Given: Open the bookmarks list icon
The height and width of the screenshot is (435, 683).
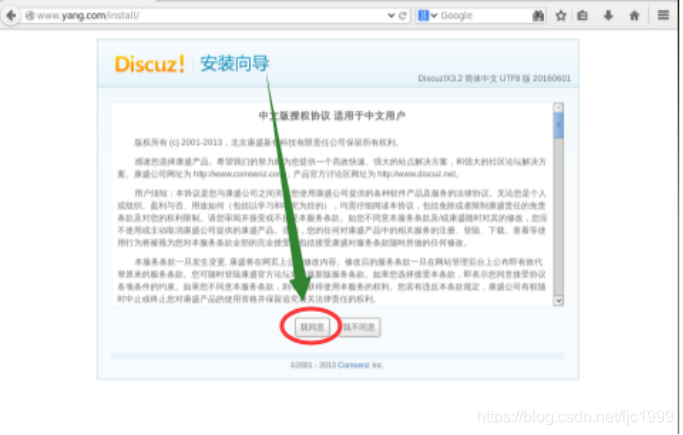Looking at the screenshot, I should click(x=582, y=16).
